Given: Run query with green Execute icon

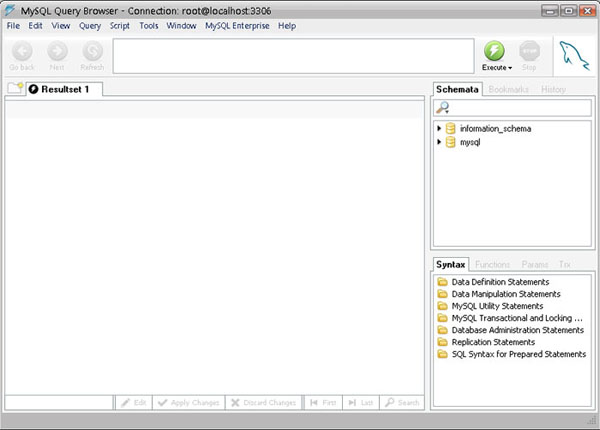Looking at the screenshot, I should click(494, 51).
